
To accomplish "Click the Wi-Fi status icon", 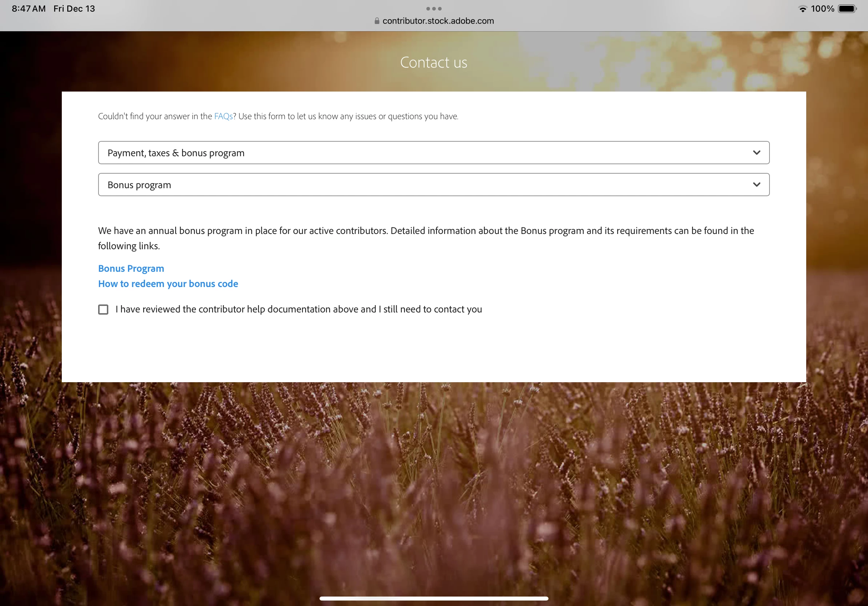I will pyautogui.click(x=802, y=9).
